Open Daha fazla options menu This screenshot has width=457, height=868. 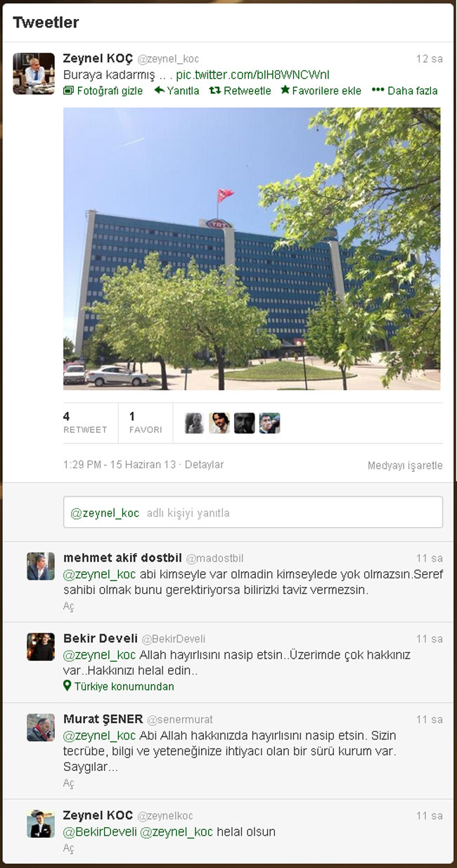[404, 91]
